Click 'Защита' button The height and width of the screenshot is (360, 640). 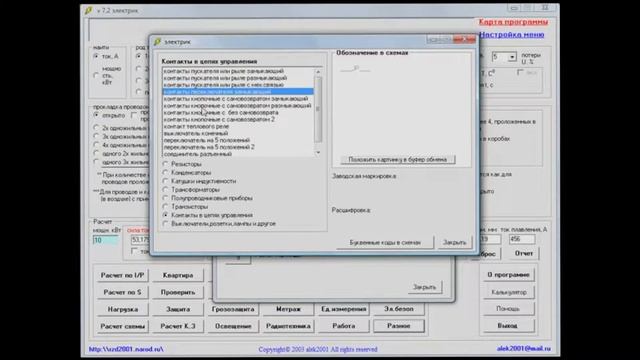[x=178, y=309]
